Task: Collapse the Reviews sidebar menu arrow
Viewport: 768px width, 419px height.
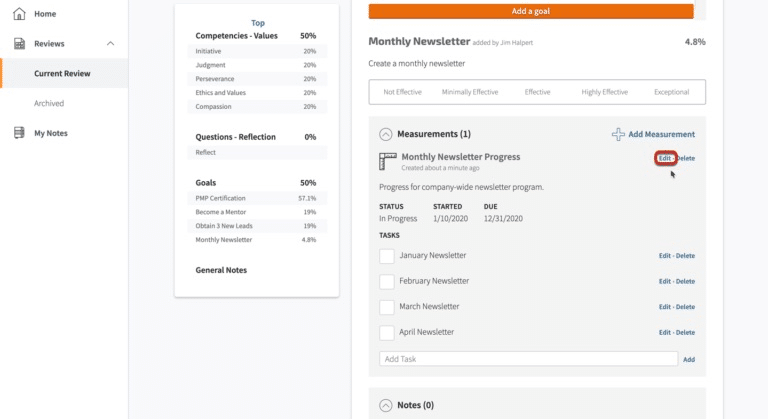Action: click(110, 44)
